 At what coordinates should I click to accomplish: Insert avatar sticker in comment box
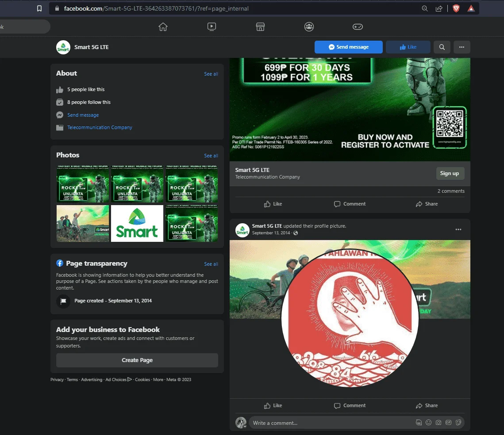coord(419,423)
